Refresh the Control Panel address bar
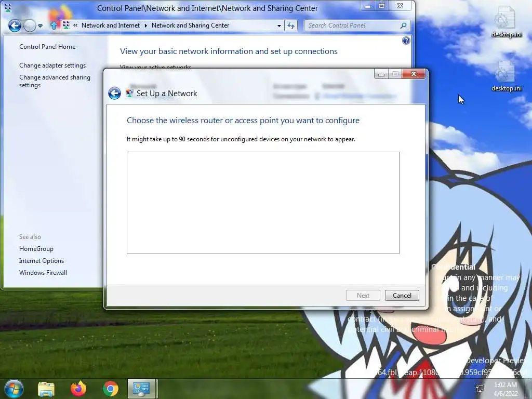Image resolution: width=532 pixels, height=399 pixels. tap(291, 25)
